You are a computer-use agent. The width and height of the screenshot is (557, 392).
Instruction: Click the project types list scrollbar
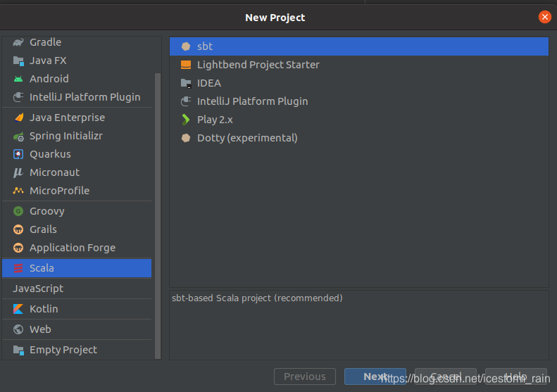[x=158, y=216]
